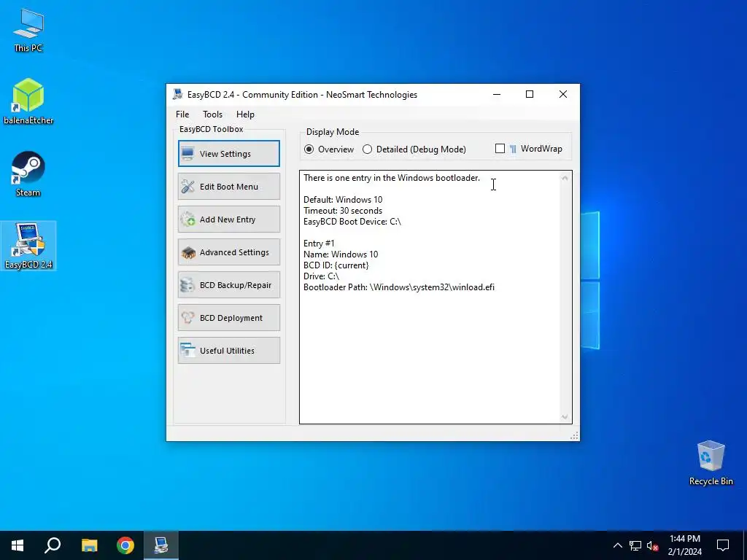Click the WordWrap paragraph icon
Viewport: 747px width, 560px height.
(513, 149)
